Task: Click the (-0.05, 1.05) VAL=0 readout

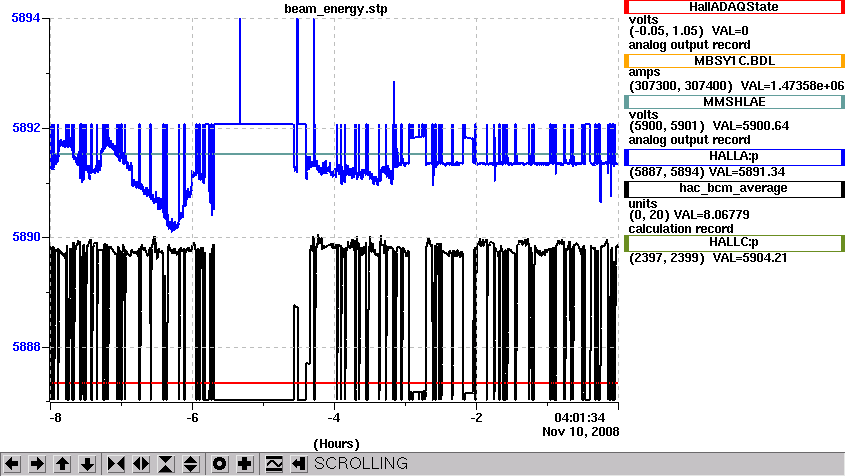Action: pos(689,31)
